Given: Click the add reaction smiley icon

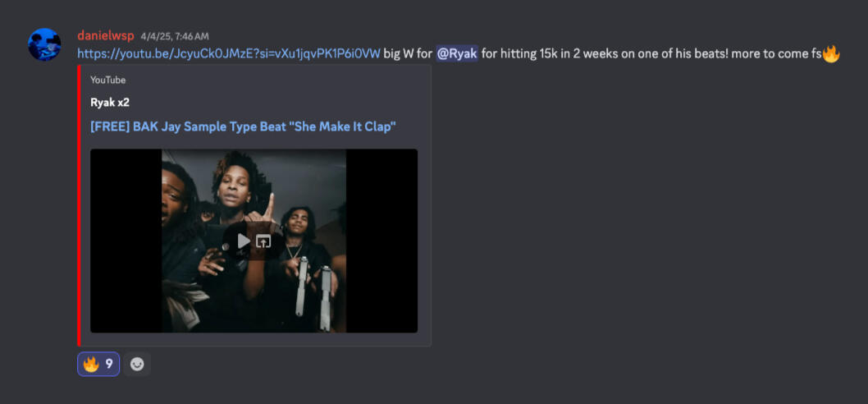Looking at the screenshot, I should (137, 364).
